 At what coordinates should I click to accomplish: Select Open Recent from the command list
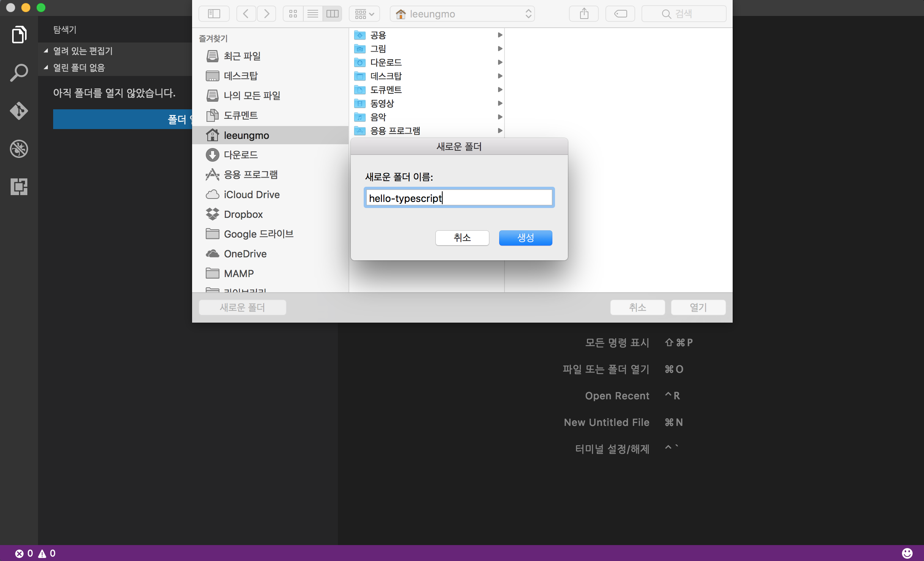click(617, 396)
